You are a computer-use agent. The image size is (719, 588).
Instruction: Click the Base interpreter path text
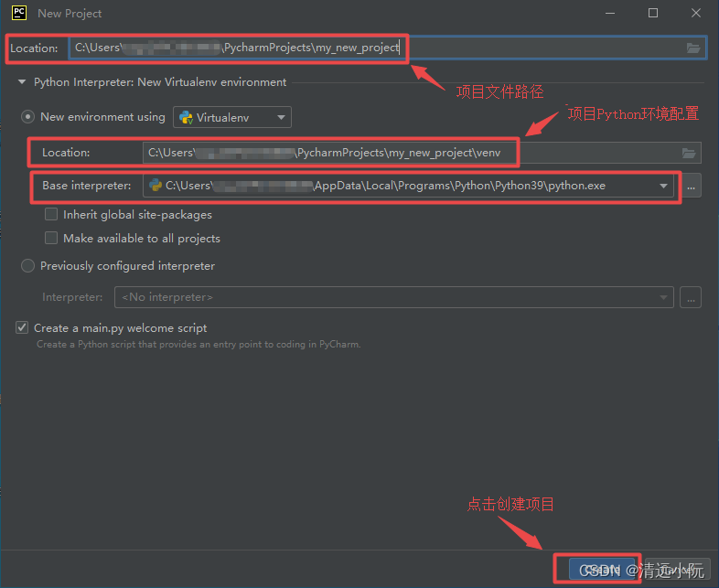pyautogui.click(x=385, y=186)
